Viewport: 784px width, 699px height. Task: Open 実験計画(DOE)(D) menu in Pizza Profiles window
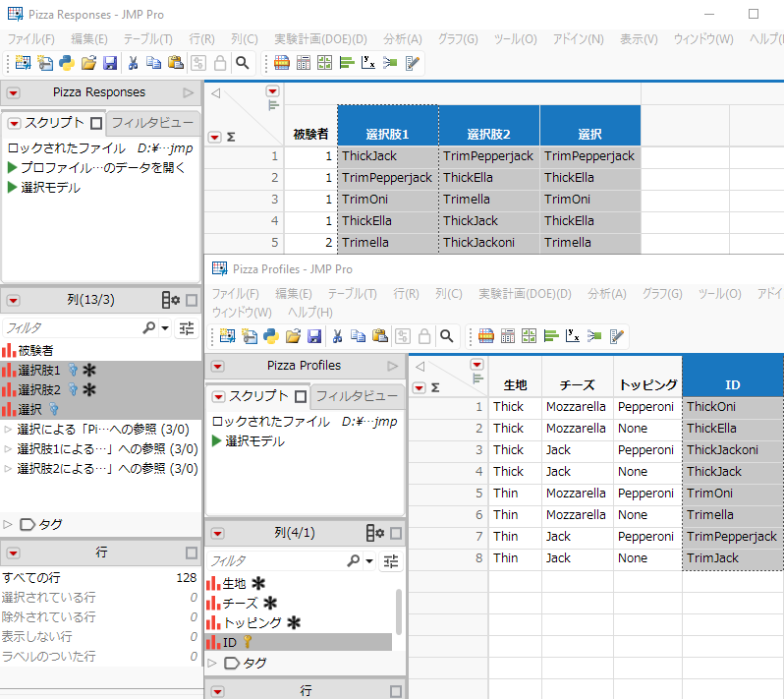click(x=525, y=294)
